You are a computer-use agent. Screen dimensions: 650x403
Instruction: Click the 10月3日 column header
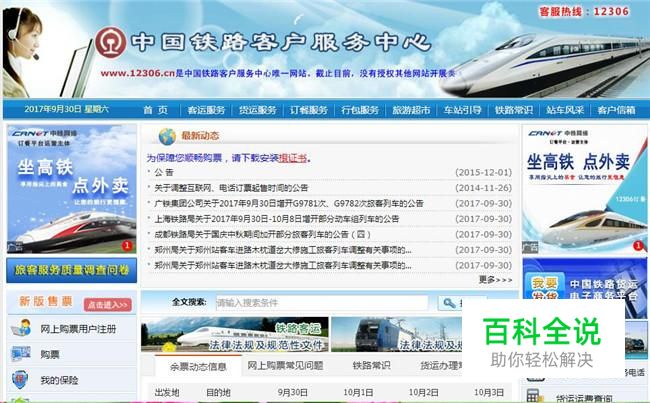pyautogui.click(x=489, y=392)
